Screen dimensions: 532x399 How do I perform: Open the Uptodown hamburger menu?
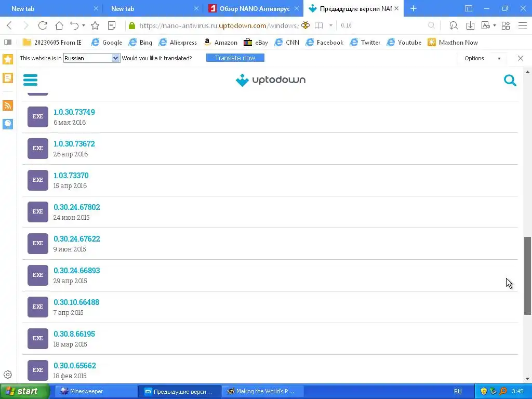(x=30, y=80)
